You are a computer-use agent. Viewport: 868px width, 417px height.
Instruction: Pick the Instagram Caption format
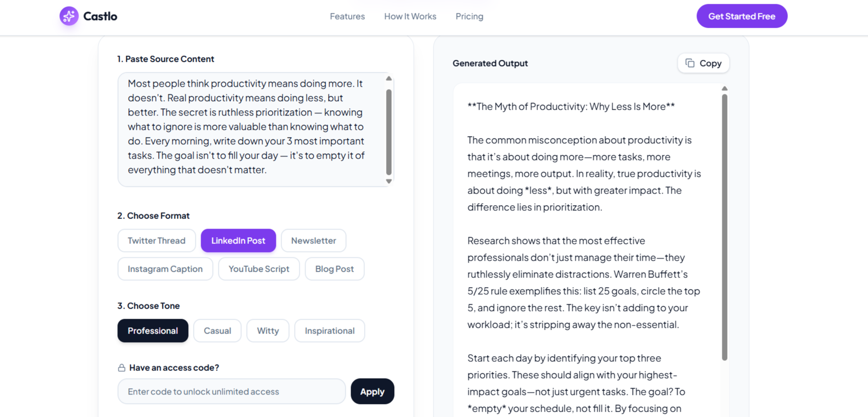coord(165,269)
